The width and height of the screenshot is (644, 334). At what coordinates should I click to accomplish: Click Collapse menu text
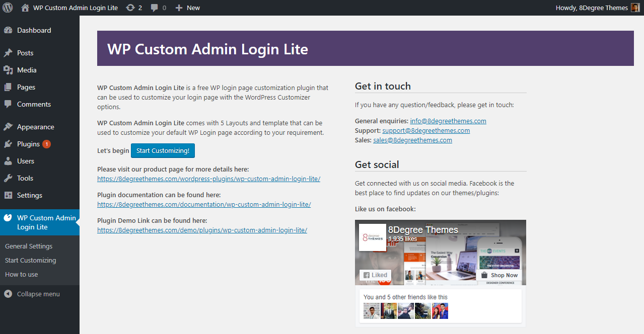38,294
